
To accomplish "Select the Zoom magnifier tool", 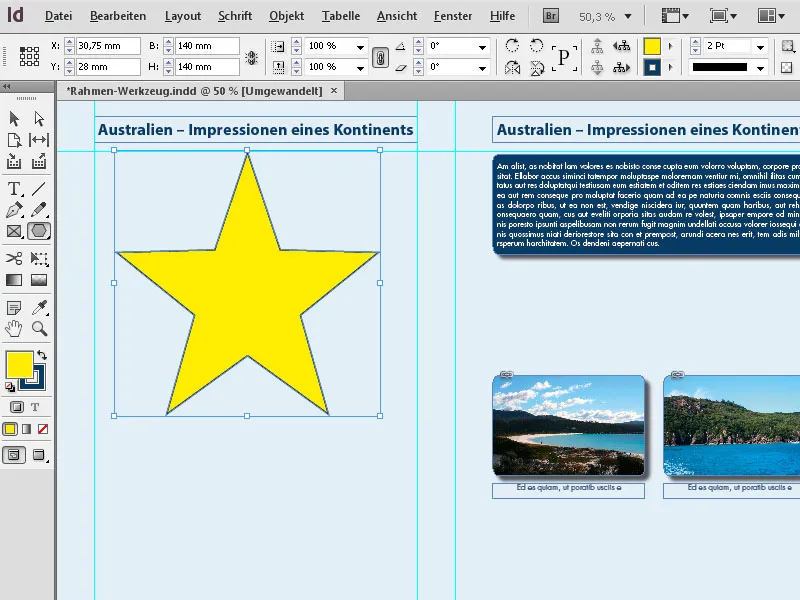I will tap(39, 329).
